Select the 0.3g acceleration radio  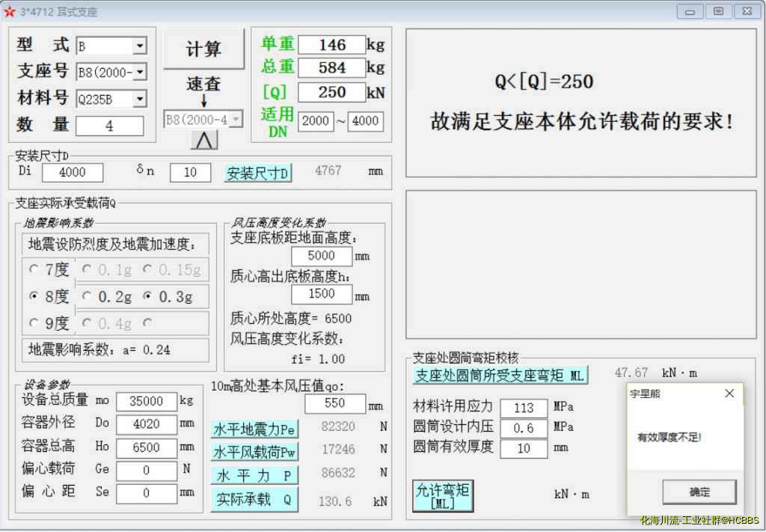[147, 296]
